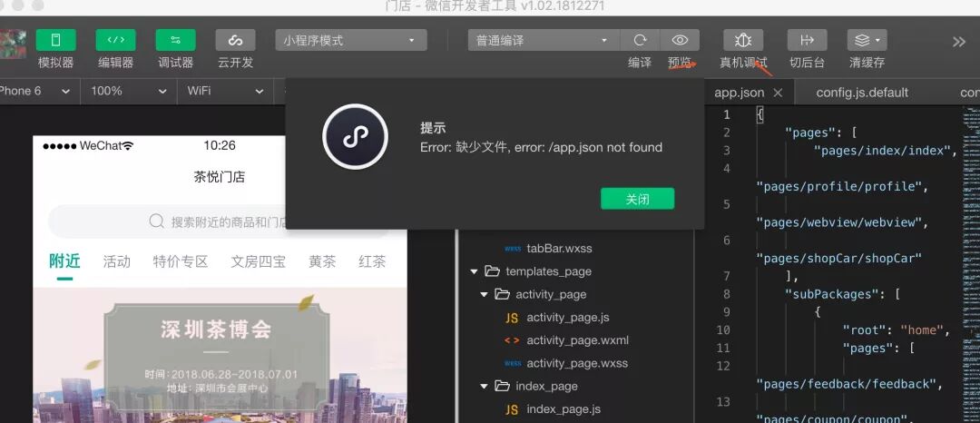
Task: Click the 编译 label under compile icon
Action: point(640,63)
